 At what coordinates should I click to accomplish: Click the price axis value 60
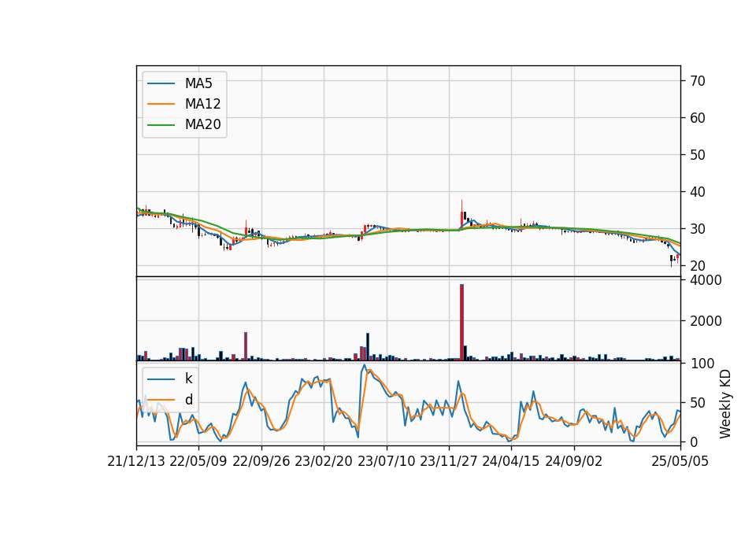(x=698, y=118)
